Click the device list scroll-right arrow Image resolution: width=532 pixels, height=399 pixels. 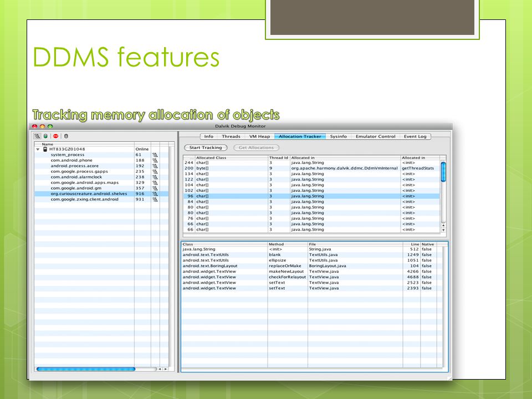165,369
